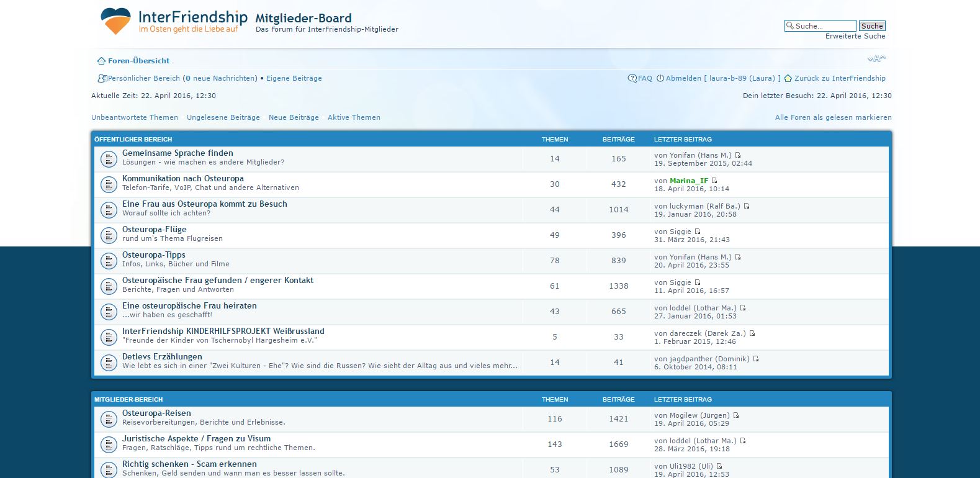Open loddel profile in heiraten row
The width and height of the screenshot is (980, 478).
pos(703,308)
